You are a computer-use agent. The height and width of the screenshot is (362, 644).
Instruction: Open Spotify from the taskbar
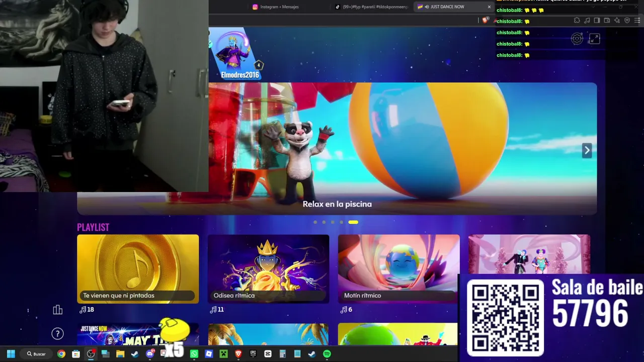327,354
